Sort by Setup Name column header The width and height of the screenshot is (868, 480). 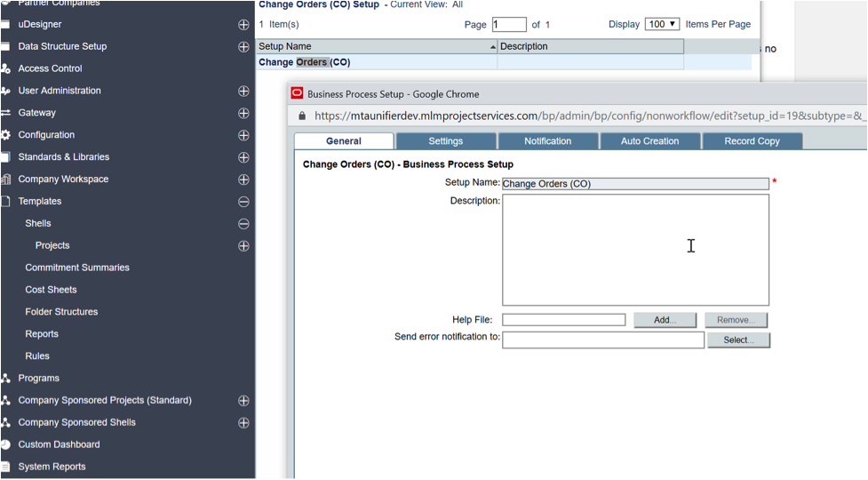(x=377, y=46)
